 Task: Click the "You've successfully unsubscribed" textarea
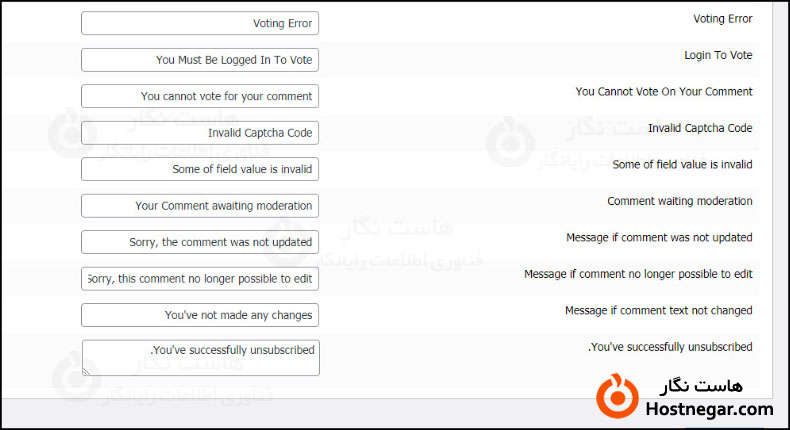pyautogui.click(x=200, y=358)
